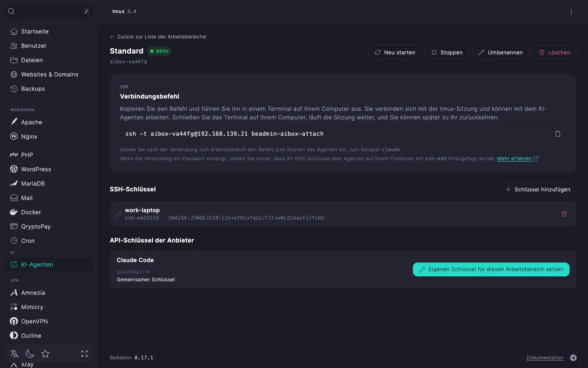Open the Telegram link icon
This screenshot has height=368, width=588.
[x=573, y=358]
